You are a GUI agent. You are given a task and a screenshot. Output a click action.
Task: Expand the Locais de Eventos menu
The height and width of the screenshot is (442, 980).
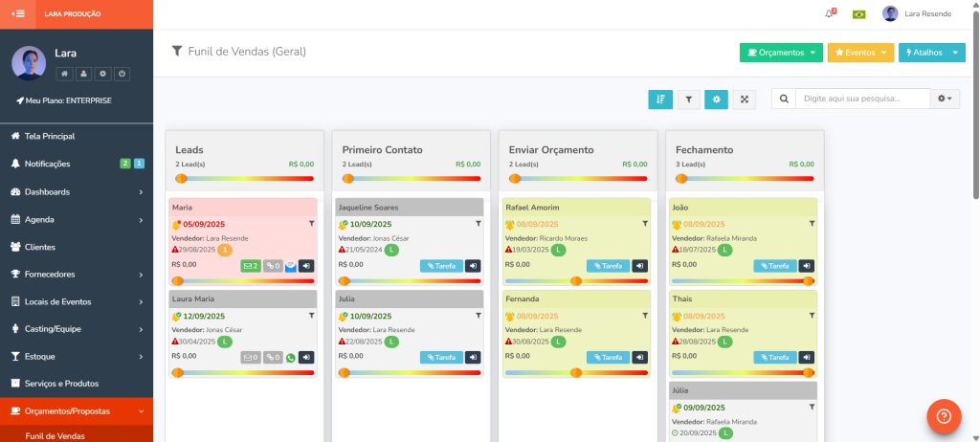(x=77, y=302)
